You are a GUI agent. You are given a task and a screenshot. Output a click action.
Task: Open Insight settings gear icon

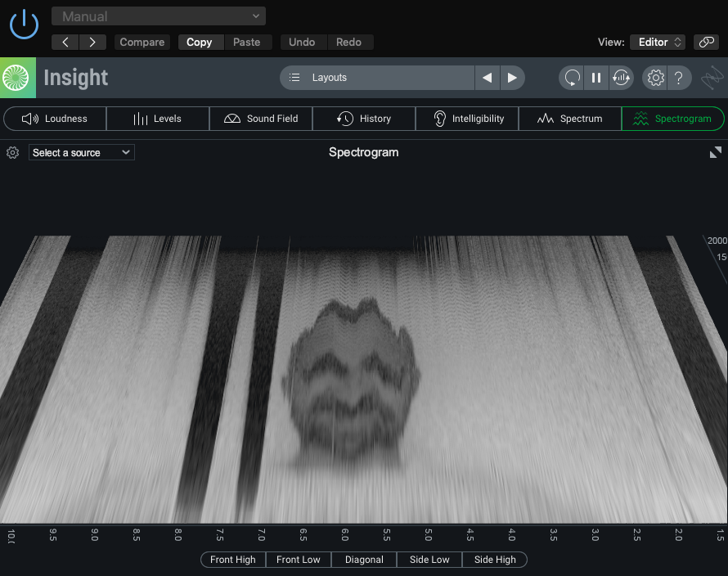pos(655,78)
